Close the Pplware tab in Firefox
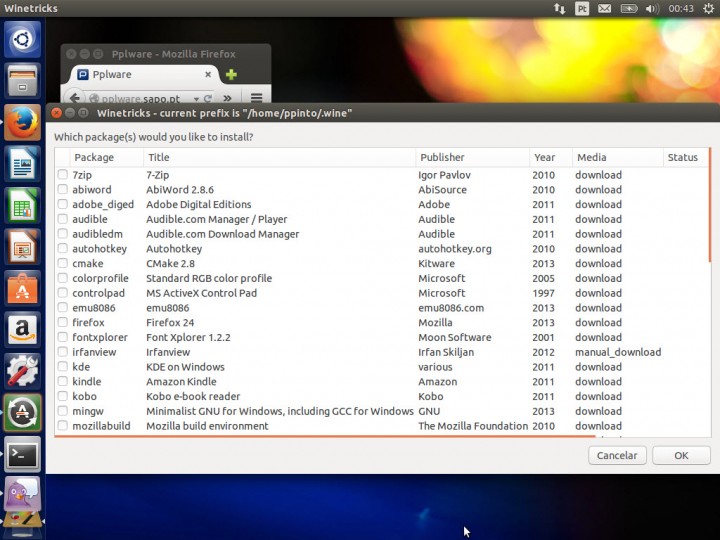The width and height of the screenshot is (720, 540). pos(208,74)
